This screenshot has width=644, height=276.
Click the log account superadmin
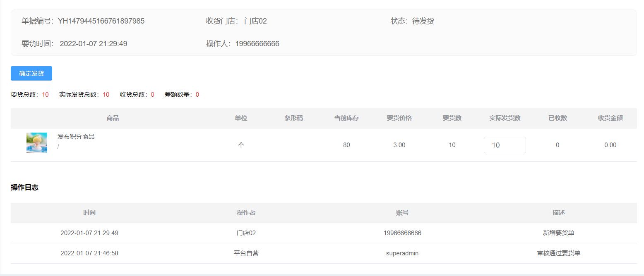402,253
